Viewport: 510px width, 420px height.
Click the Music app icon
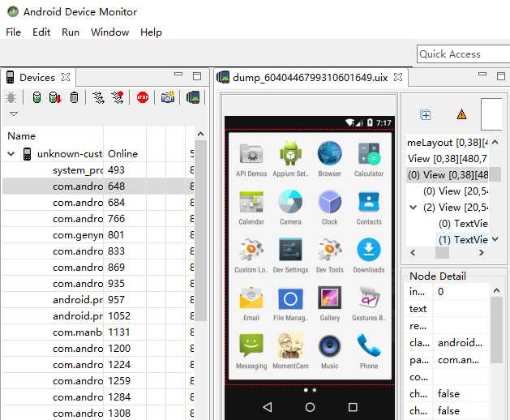tap(329, 346)
